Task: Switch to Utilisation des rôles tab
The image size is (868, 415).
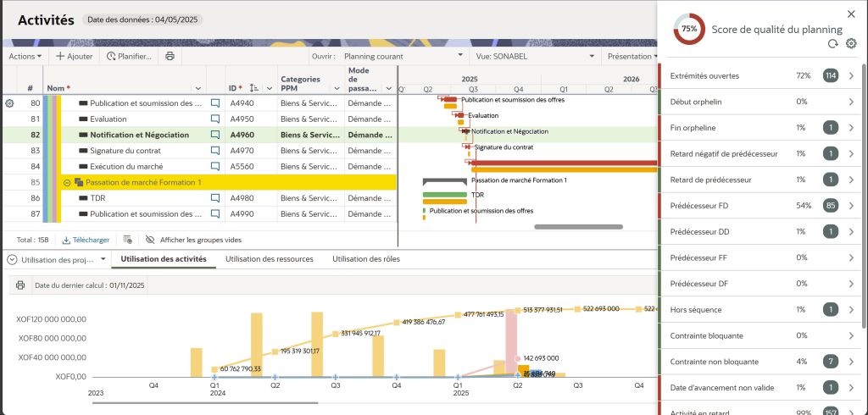Action: pyautogui.click(x=366, y=259)
